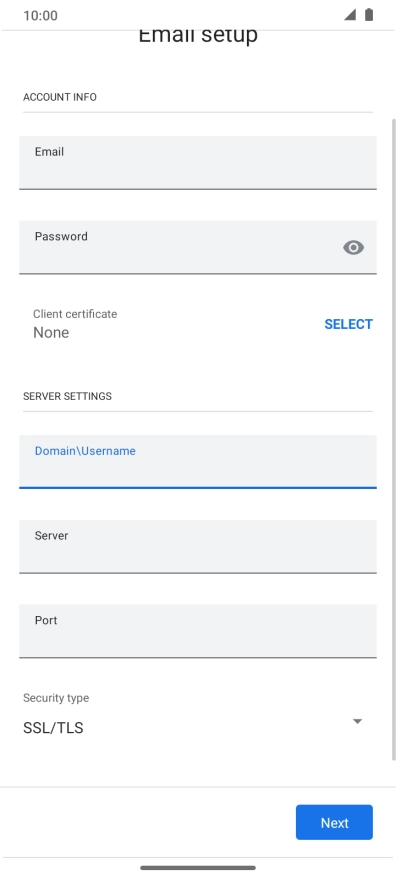Click SELECT for client certificate
The width and height of the screenshot is (396, 880).
click(348, 324)
